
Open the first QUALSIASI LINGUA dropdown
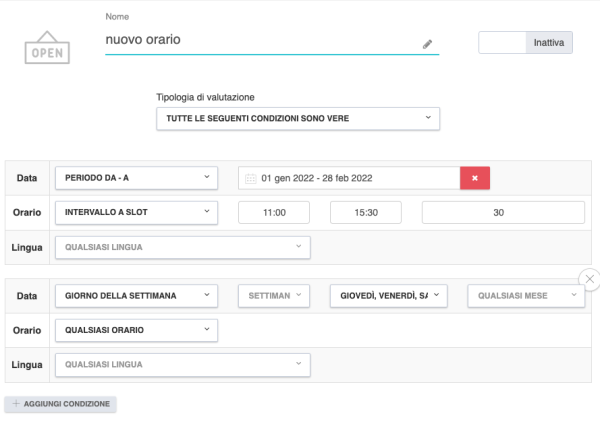(183, 247)
